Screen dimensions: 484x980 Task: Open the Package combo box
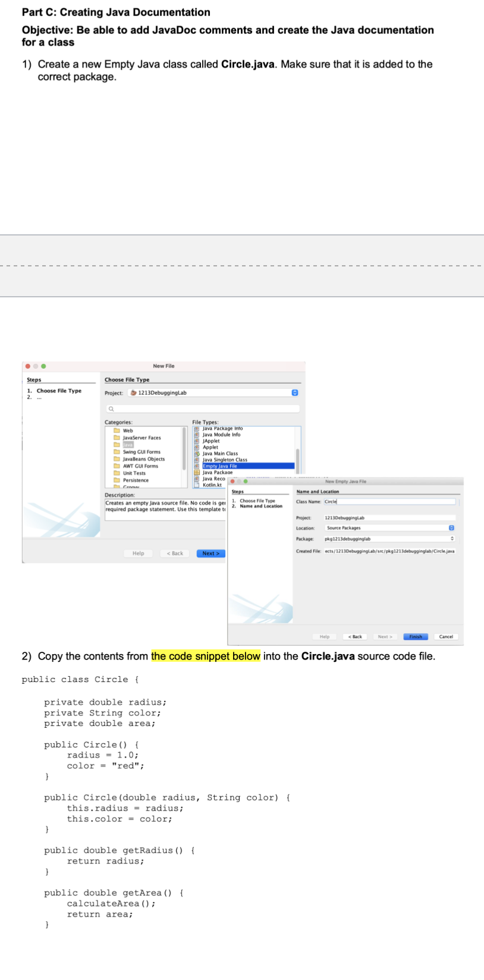pos(389,539)
